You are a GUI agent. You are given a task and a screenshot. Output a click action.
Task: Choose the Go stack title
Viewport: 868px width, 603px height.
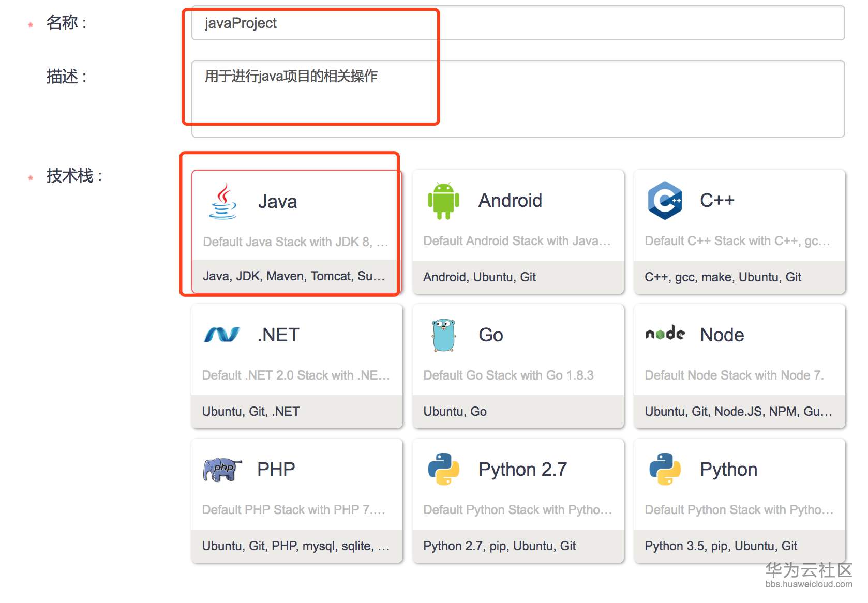click(491, 335)
